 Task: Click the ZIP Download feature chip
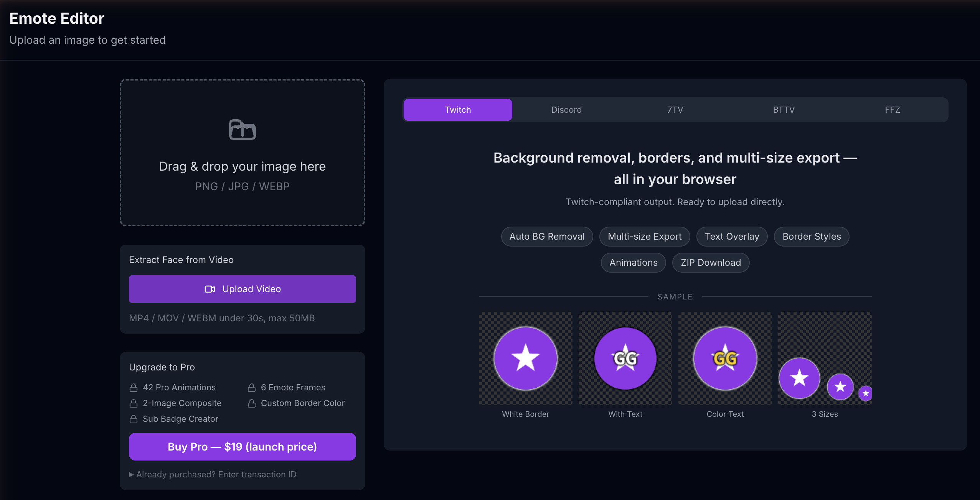tap(710, 263)
